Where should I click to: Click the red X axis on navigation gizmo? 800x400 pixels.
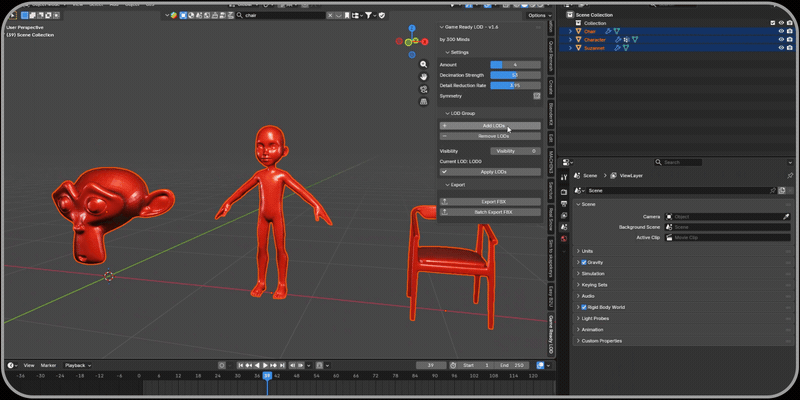click(x=424, y=42)
